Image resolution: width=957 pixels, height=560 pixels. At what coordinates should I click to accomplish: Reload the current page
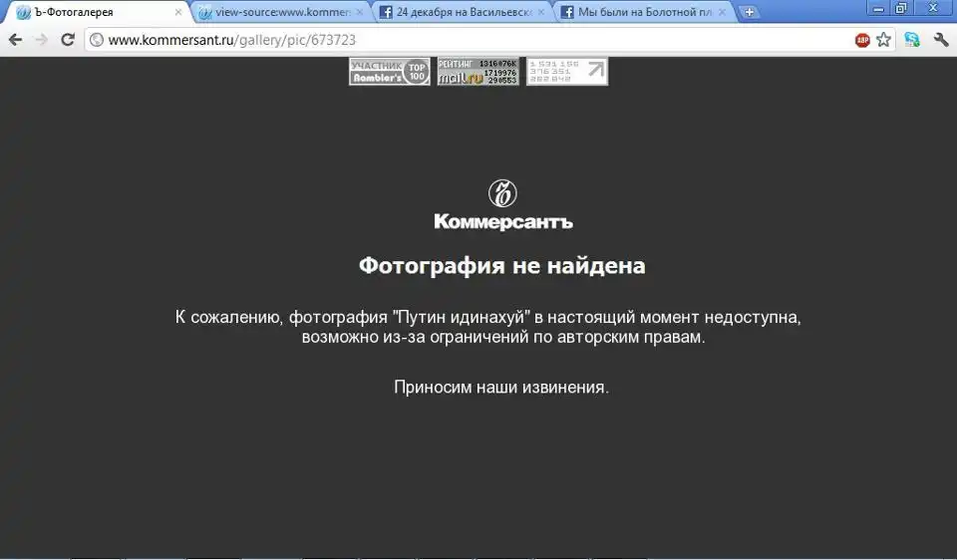pyautogui.click(x=68, y=40)
